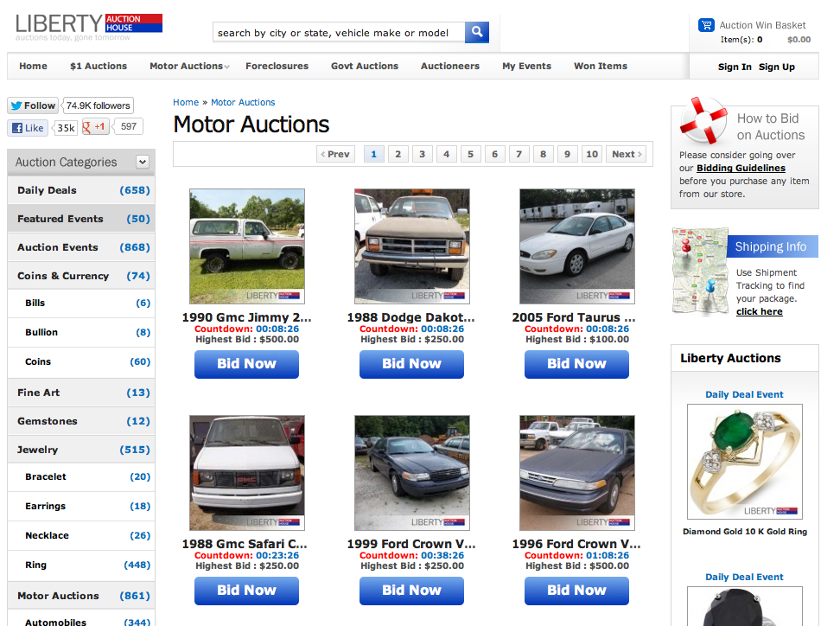Select the Coins & Currency category
This screenshot has width=840, height=626.
(x=81, y=276)
